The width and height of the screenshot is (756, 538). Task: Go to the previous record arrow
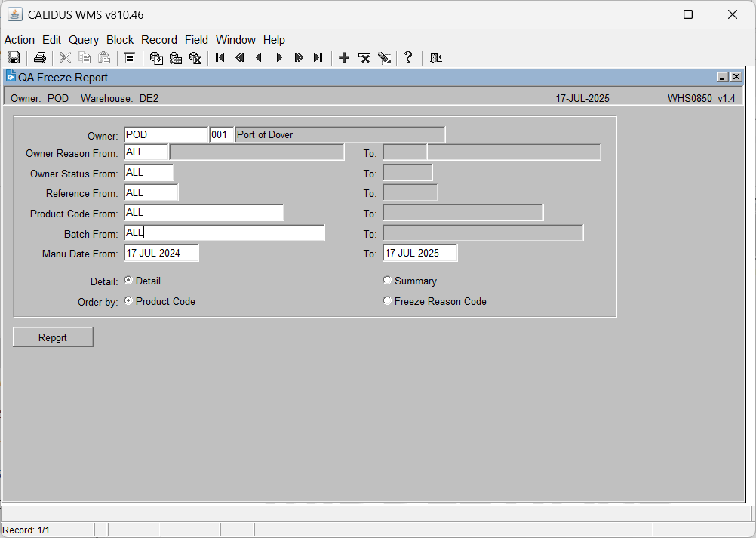click(259, 58)
